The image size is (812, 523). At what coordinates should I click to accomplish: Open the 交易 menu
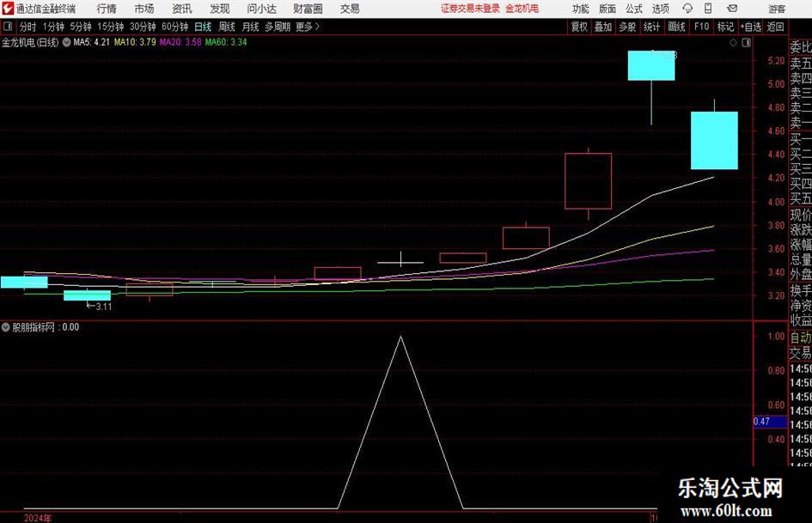click(350, 9)
